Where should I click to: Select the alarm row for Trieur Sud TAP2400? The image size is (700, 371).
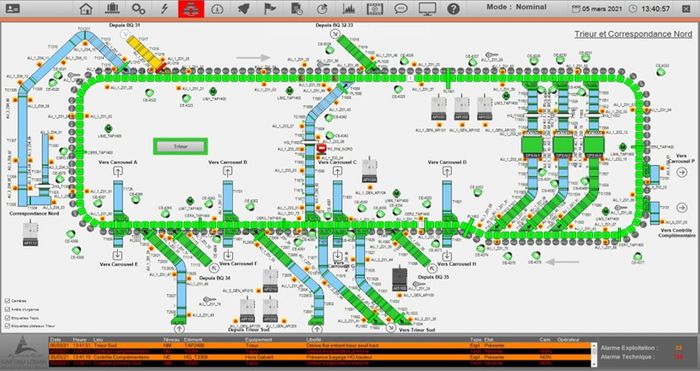[319, 346]
